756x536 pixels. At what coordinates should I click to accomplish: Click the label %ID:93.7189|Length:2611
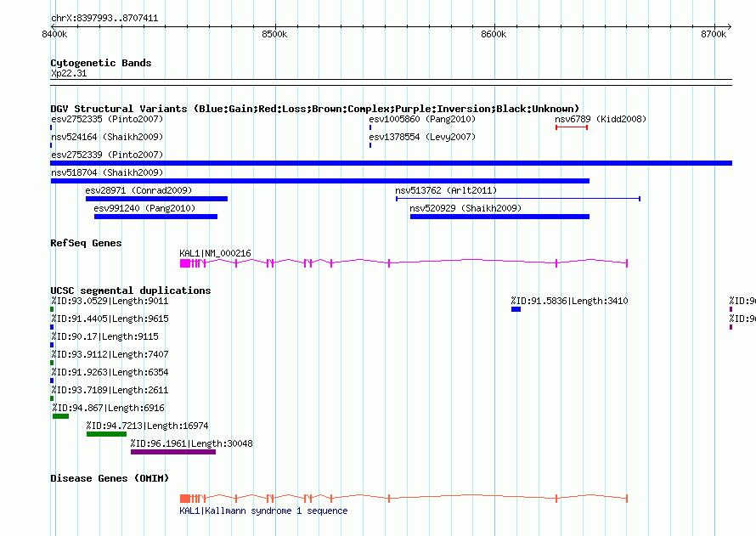click(110, 390)
